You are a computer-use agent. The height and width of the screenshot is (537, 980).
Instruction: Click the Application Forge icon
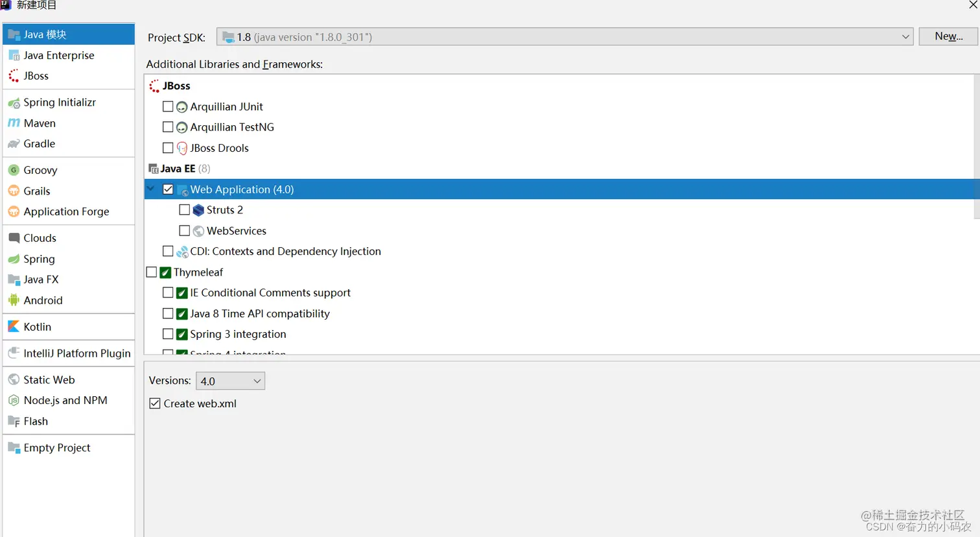14,211
